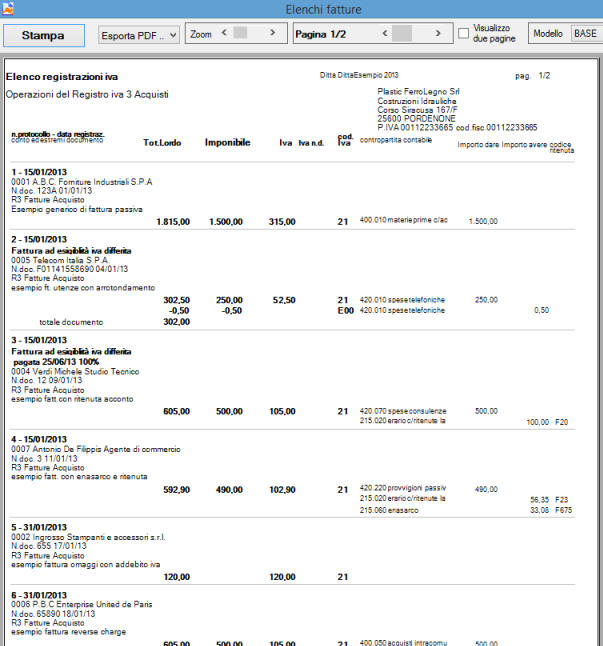The height and width of the screenshot is (646, 603).
Task: Click '215.060 enasarco' account
Action: (389, 510)
